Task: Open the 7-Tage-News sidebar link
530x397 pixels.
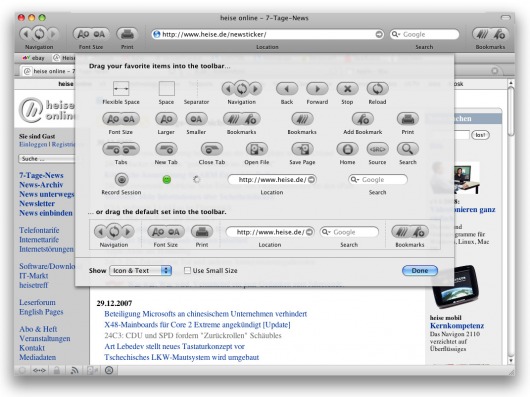Action: 41,175
